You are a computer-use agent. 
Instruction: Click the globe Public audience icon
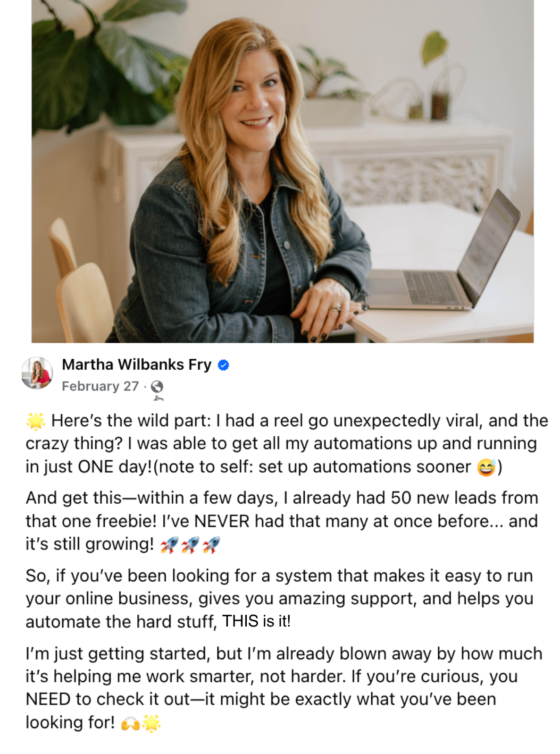coord(157,387)
